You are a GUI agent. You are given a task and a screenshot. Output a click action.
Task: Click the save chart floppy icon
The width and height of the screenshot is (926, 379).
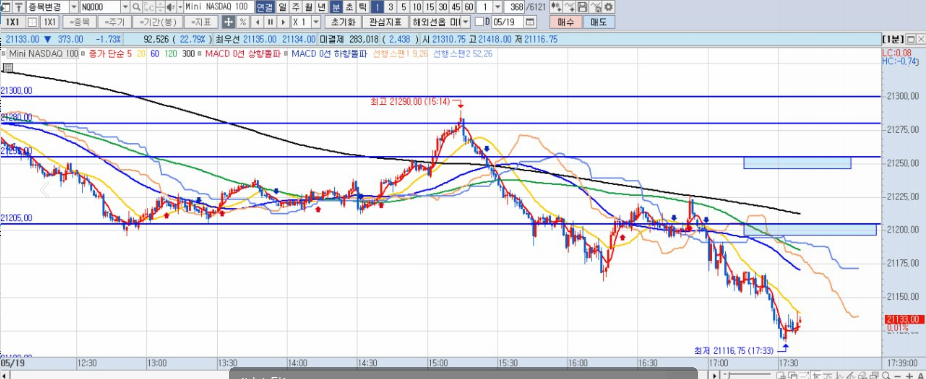click(x=582, y=7)
